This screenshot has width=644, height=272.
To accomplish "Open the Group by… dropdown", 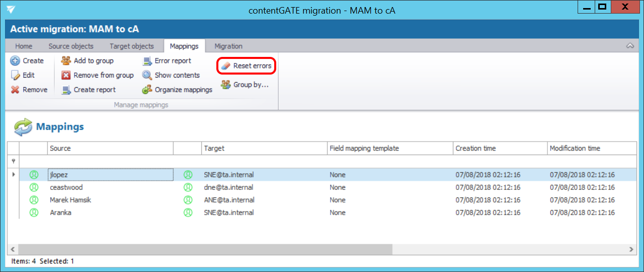I will (x=245, y=85).
